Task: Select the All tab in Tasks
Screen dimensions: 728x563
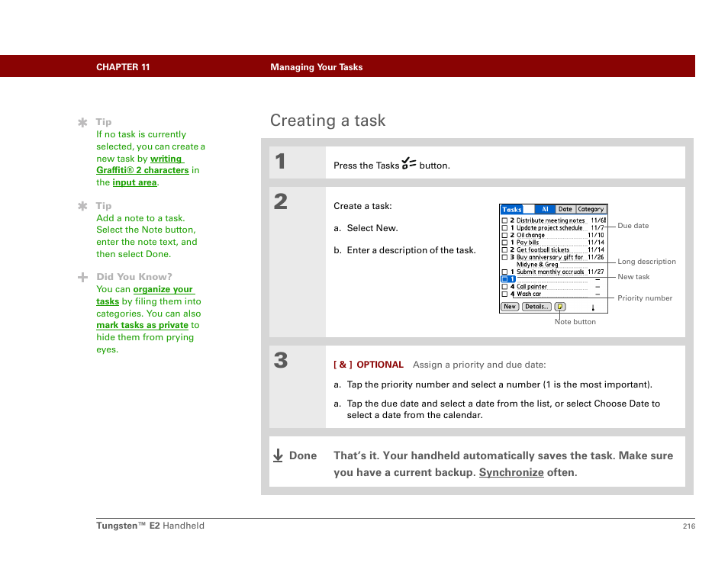Action: pos(545,209)
